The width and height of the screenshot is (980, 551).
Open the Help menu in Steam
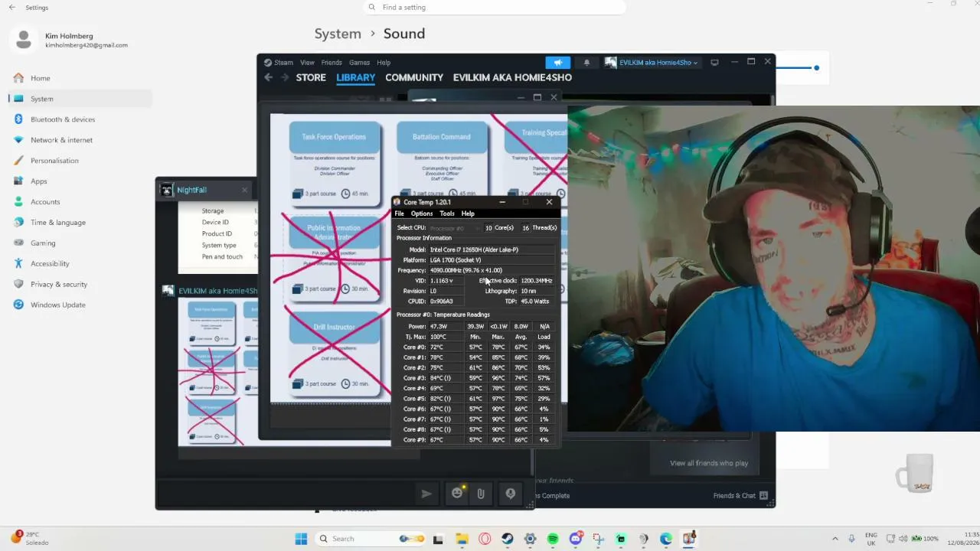384,63
